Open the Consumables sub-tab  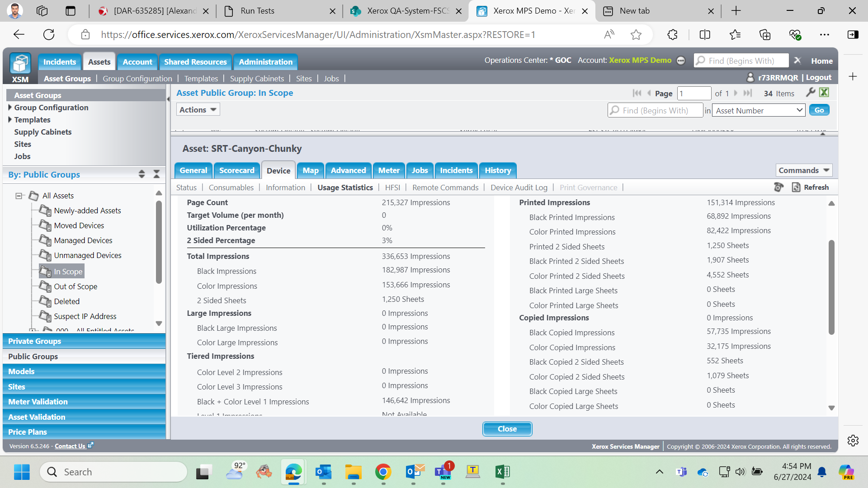click(x=231, y=188)
